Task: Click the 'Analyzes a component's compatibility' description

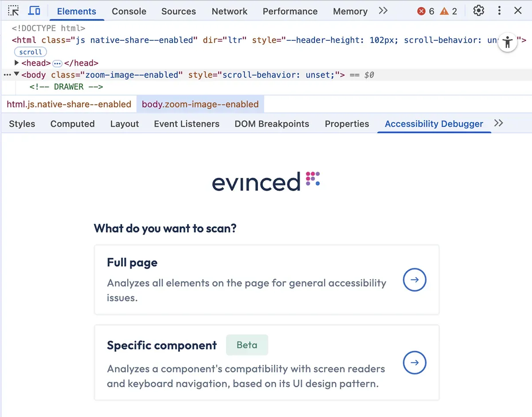Action: 246,376
